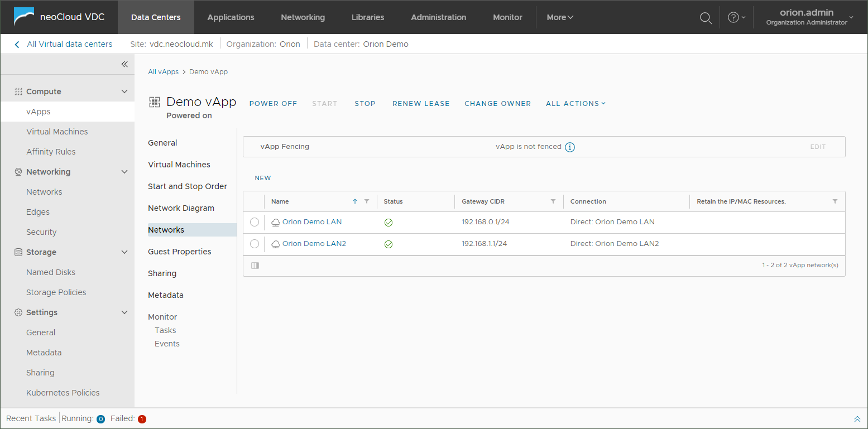Collapse the Networking section chevron
This screenshot has height=429, width=868.
tap(124, 172)
